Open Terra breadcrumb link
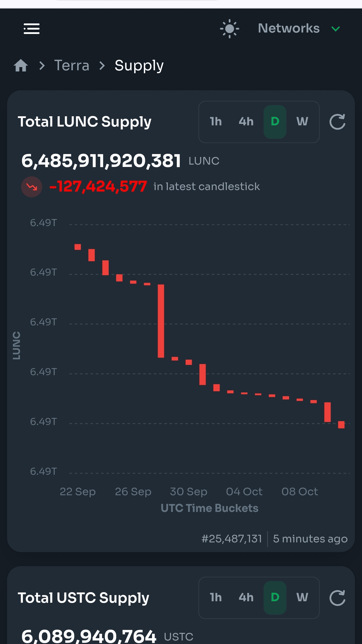 pyautogui.click(x=72, y=65)
